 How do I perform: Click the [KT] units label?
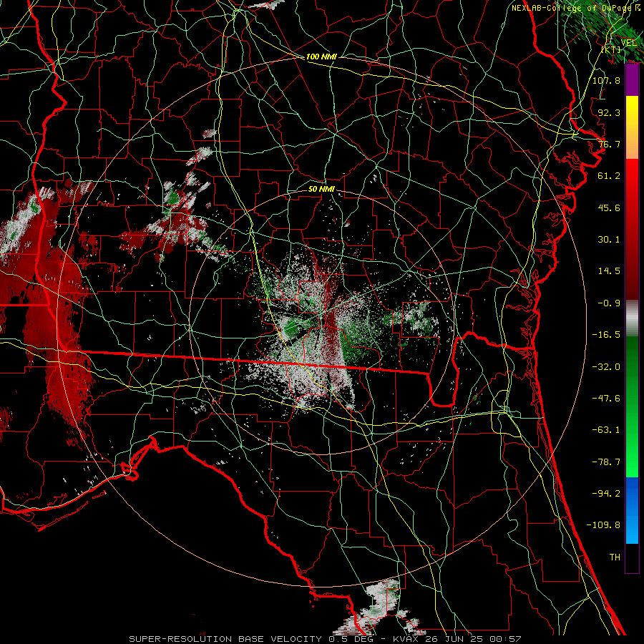(611, 49)
